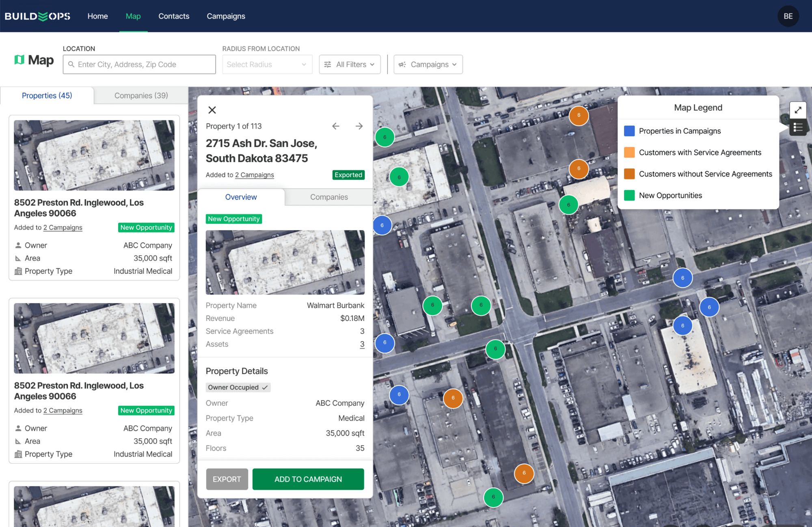The image size is (812, 527).
Task: Click the New Opportunity badge in detail panel
Action: [234, 219]
